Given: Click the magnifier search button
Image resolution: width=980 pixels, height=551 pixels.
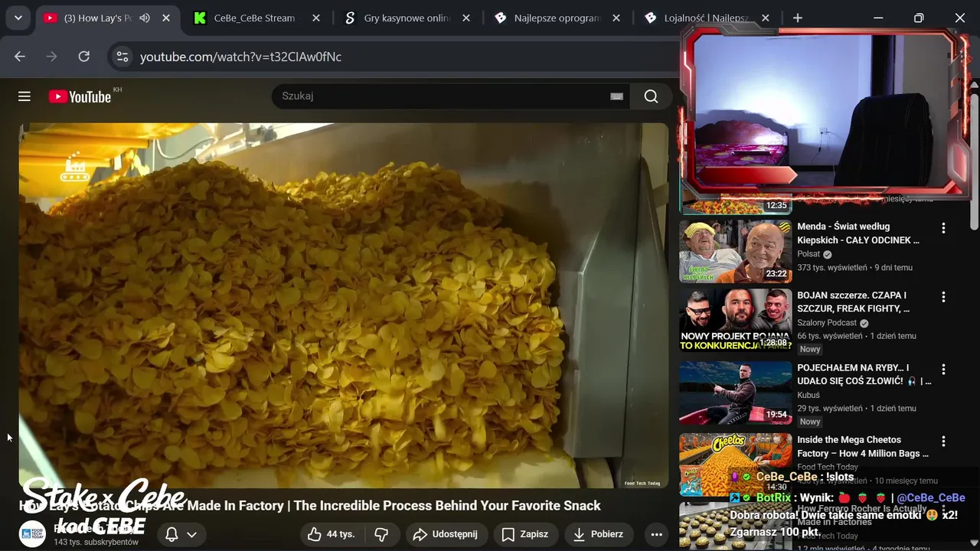Looking at the screenshot, I should coord(651,96).
